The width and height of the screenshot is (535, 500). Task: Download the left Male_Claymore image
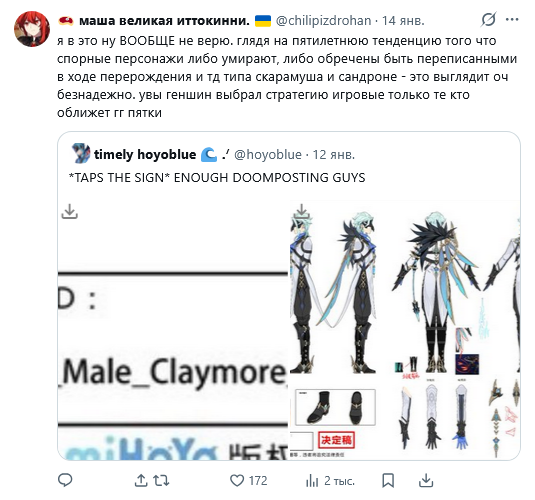point(70,211)
